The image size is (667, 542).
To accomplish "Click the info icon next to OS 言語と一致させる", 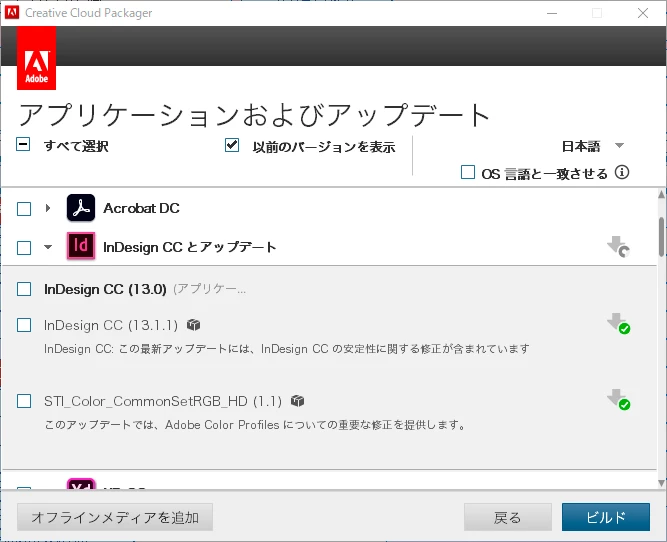I will pos(622,173).
